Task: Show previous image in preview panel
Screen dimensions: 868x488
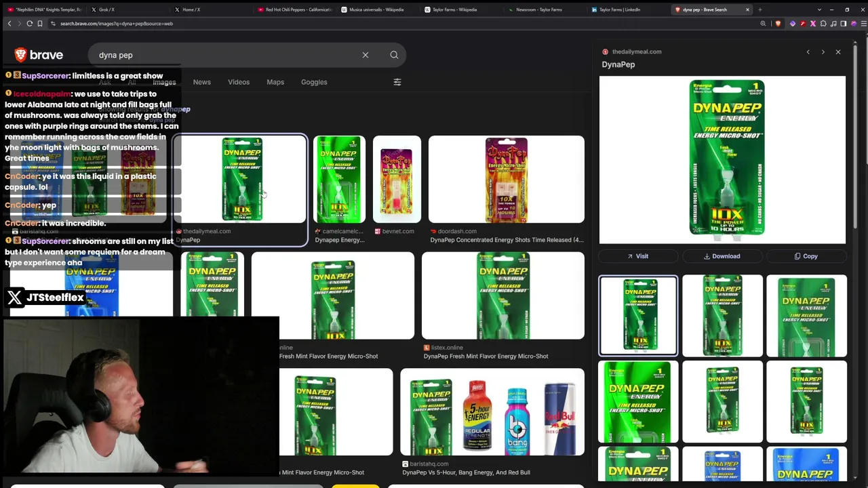Action: tap(808, 52)
